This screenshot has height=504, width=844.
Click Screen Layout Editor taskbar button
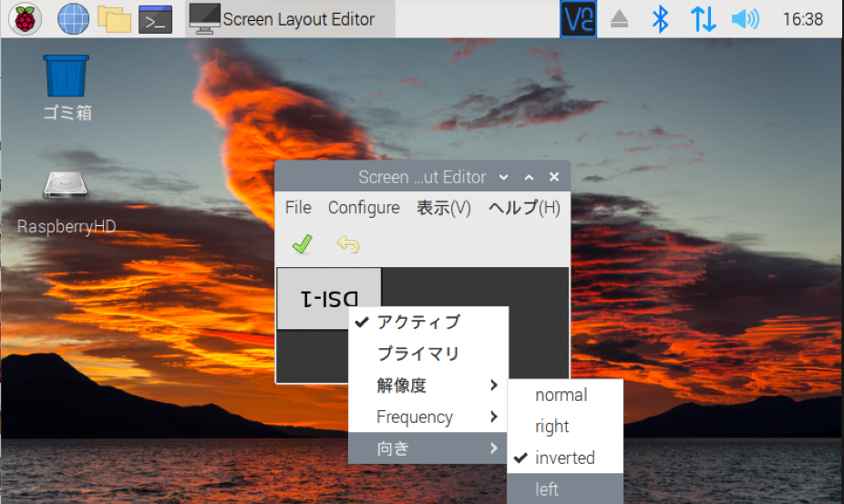(290, 19)
